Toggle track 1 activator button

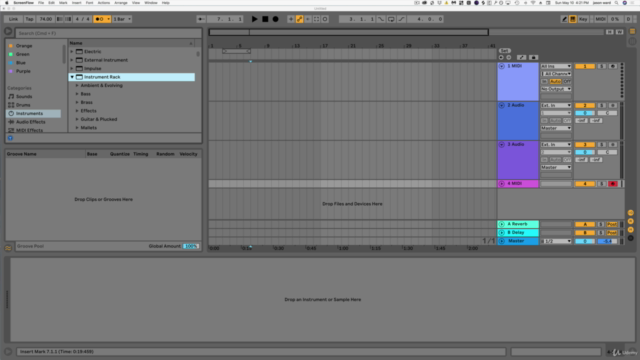584,66
